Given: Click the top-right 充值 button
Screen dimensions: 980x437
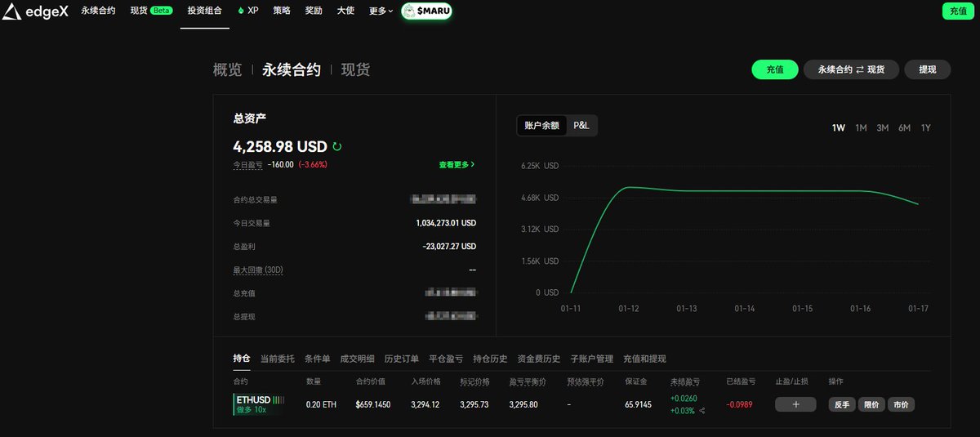Looking at the screenshot, I should [959, 11].
